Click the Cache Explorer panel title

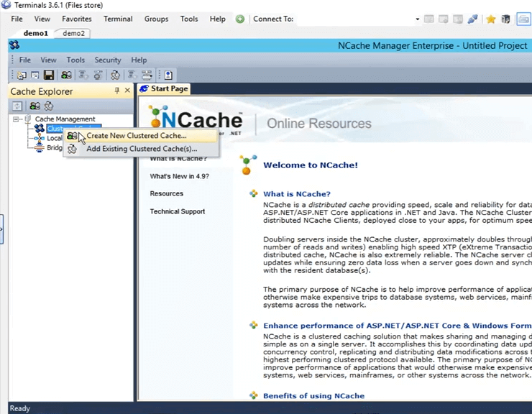point(42,91)
